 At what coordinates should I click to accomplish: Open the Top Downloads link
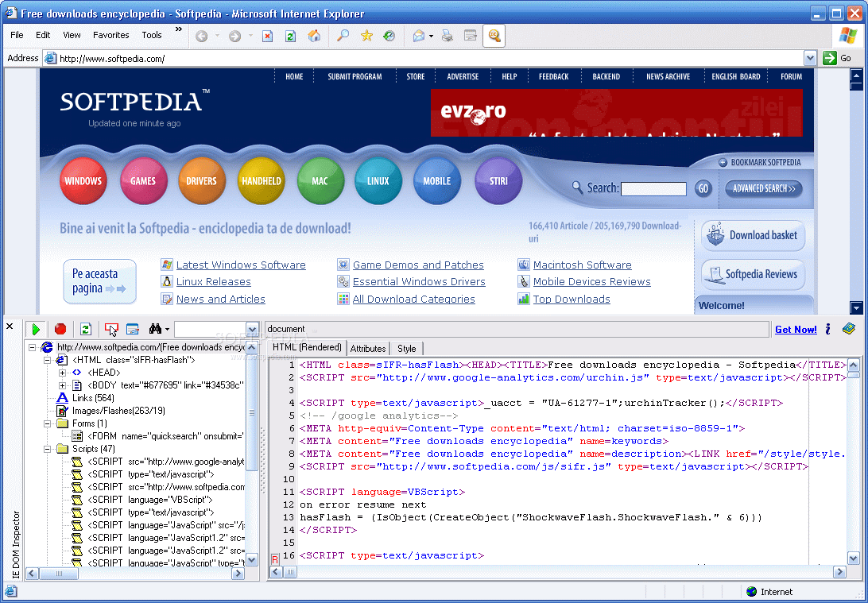pos(572,300)
